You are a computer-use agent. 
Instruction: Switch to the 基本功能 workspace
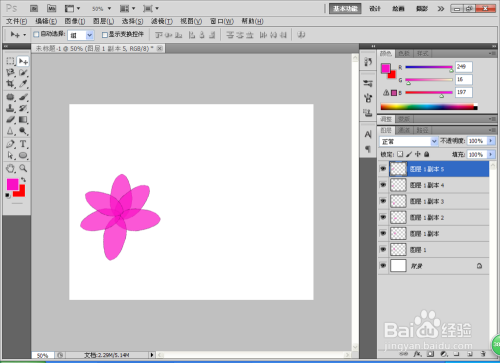pyautogui.click(x=345, y=9)
